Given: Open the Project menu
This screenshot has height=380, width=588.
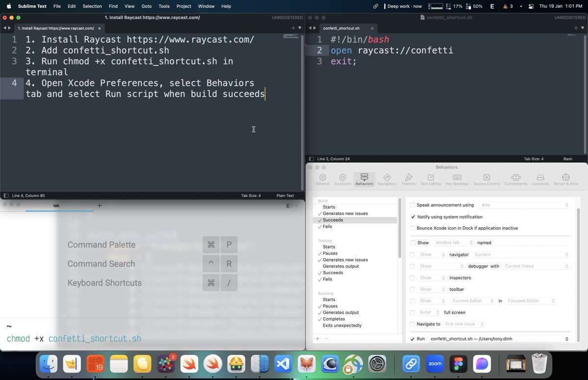Looking at the screenshot, I should click(184, 6).
